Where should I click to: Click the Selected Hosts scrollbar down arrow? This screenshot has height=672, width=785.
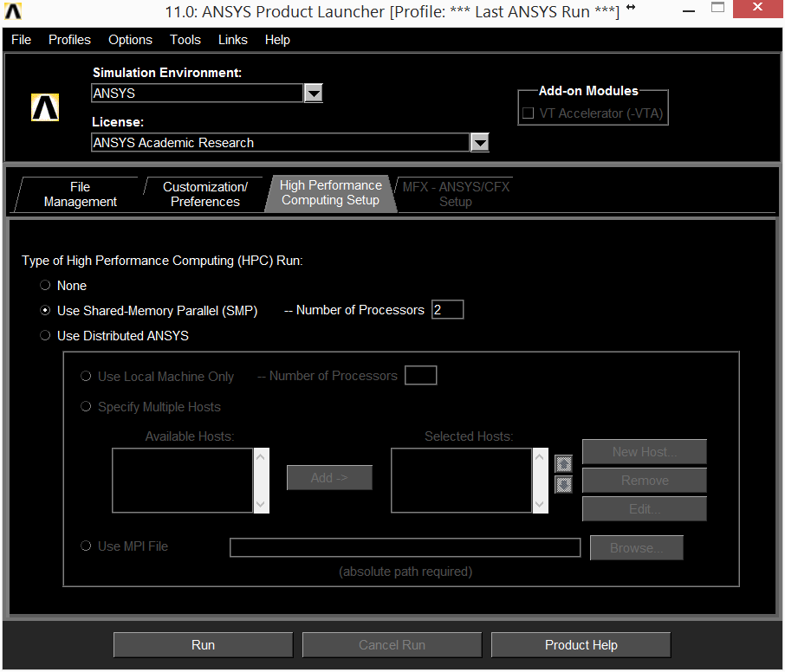539,504
